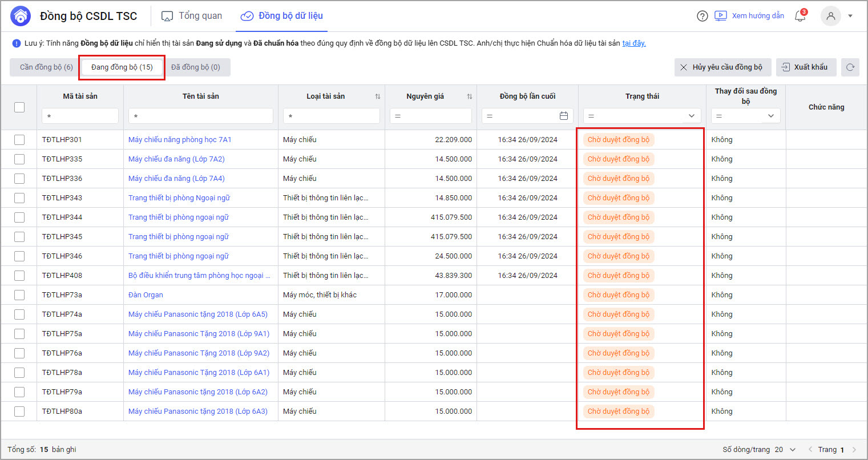Select checkbox for asset TĐTLHP73a
The image size is (868, 460).
(x=19, y=295)
